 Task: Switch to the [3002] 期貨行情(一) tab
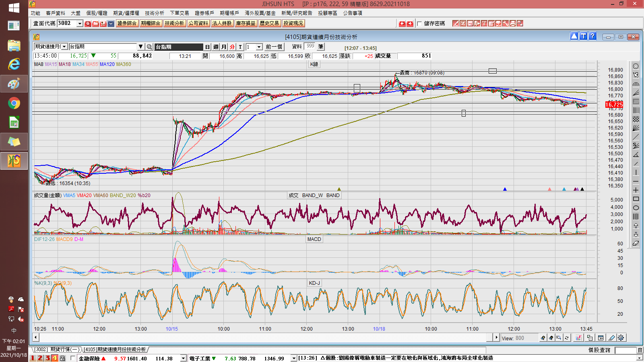pos(57,350)
